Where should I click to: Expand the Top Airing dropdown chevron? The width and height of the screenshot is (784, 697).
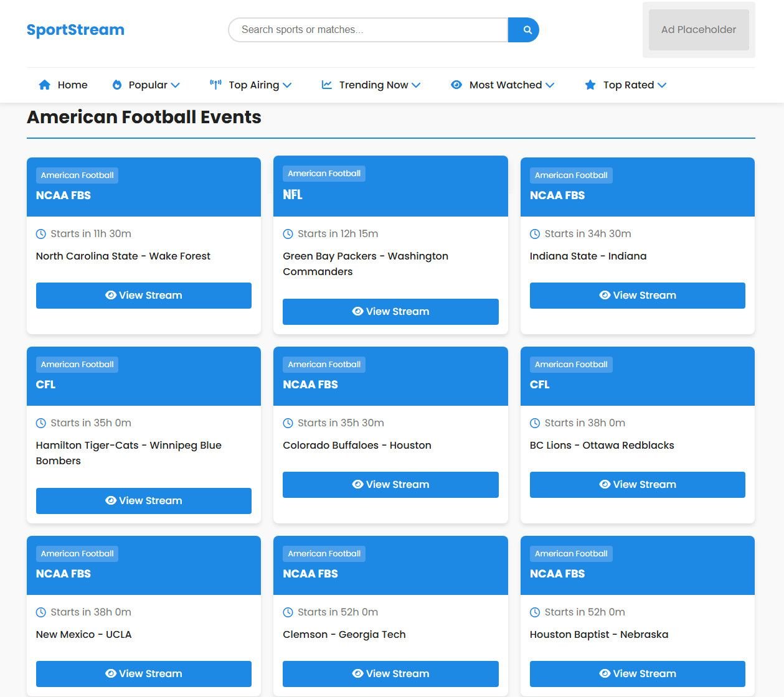click(287, 85)
